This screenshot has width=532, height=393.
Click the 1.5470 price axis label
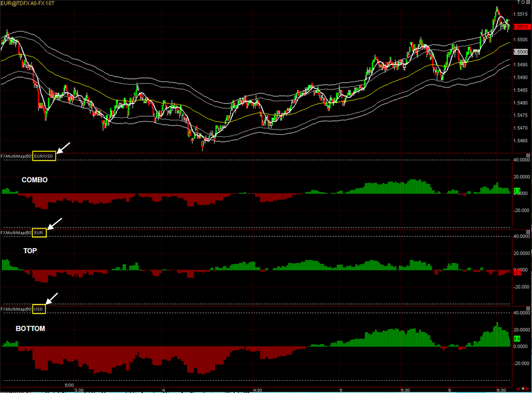point(520,128)
